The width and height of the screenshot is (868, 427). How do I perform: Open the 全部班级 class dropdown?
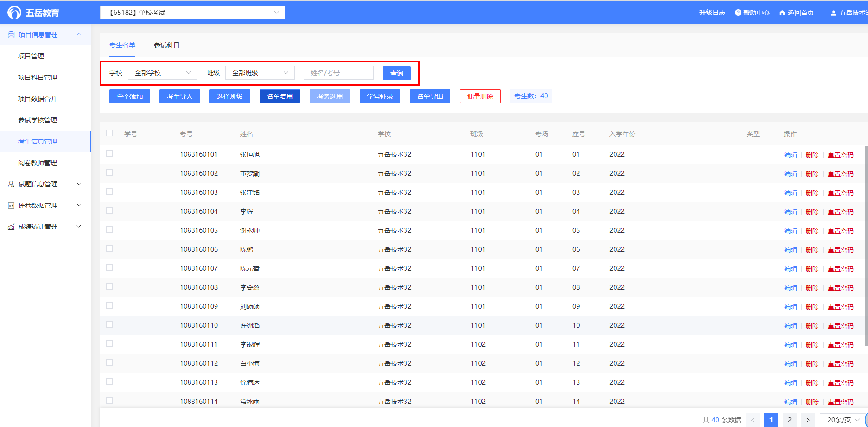260,73
